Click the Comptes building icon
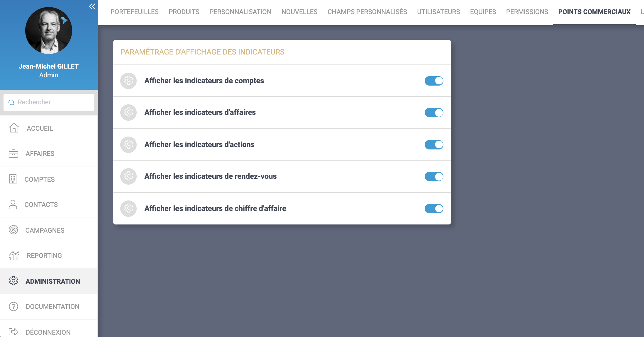The width and height of the screenshot is (644, 337). point(13,179)
